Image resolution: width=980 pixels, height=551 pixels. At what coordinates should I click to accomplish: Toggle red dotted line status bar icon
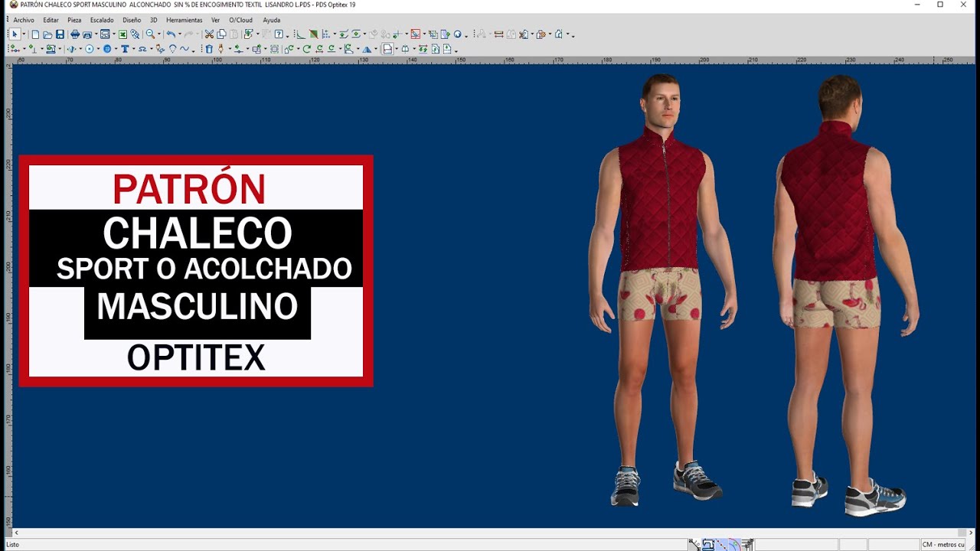(x=721, y=544)
